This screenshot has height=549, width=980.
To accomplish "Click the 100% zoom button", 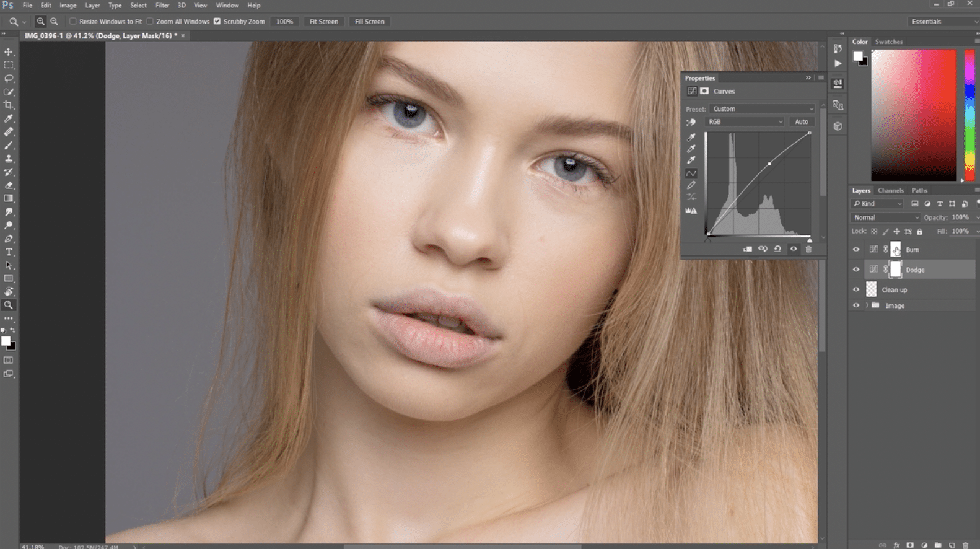I will 284,22.
